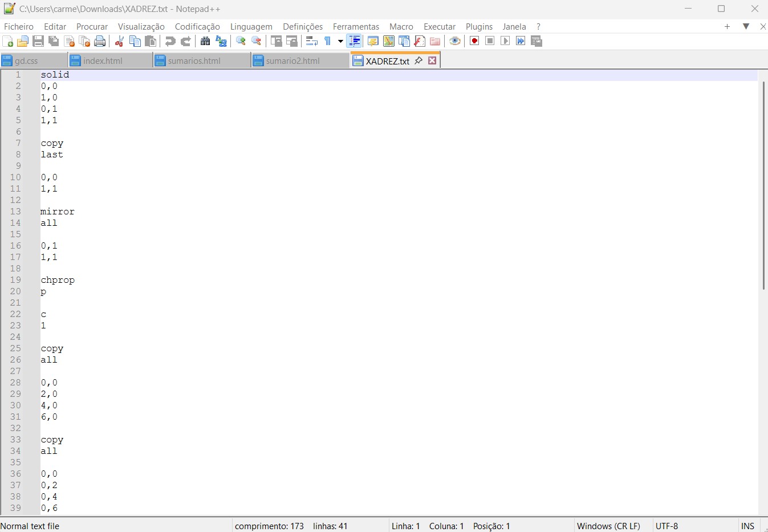768x532 pixels.
Task: Close the XADREZ.txt tab
Action: coord(432,60)
